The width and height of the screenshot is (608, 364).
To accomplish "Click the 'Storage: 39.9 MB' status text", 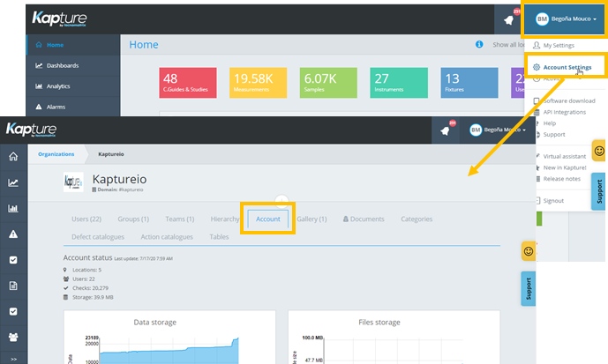I will (93, 297).
